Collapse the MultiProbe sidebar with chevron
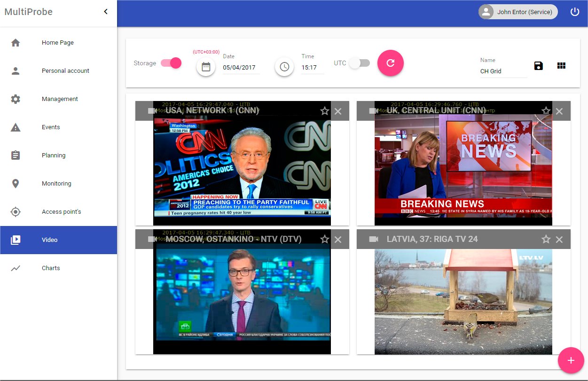The image size is (588, 381). click(x=106, y=12)
